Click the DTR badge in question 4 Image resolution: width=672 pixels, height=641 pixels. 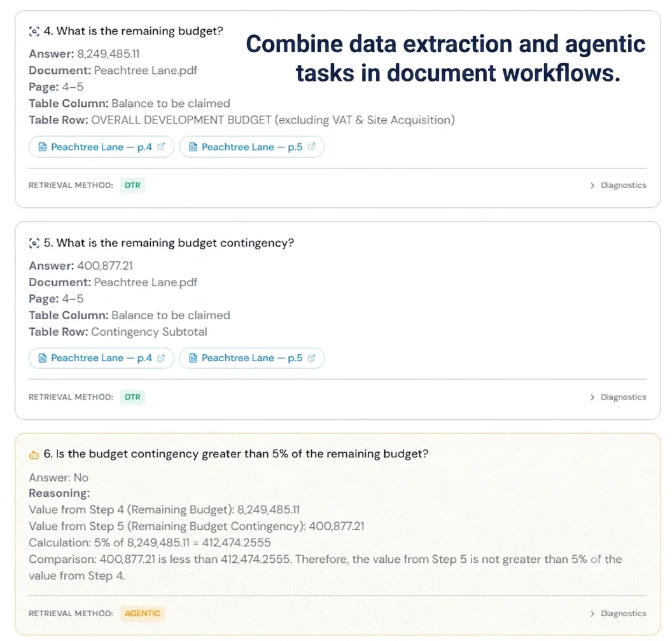[x=132, y=186]
